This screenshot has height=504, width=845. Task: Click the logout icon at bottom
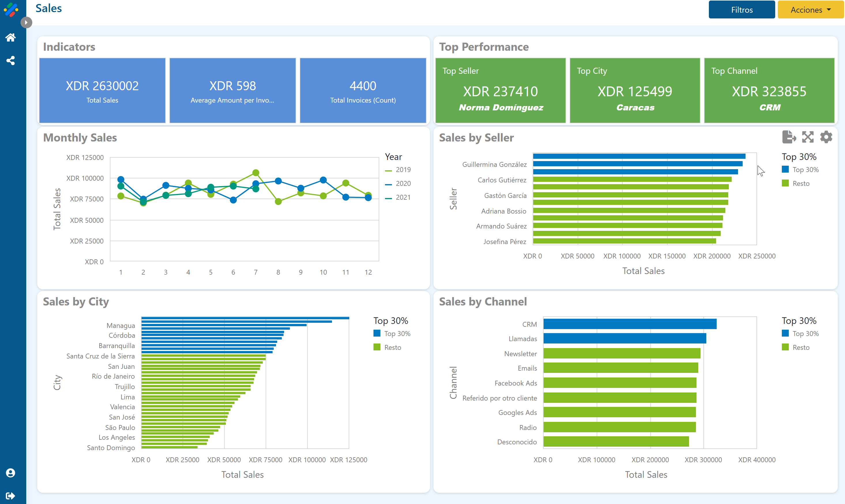pos(11,496)
